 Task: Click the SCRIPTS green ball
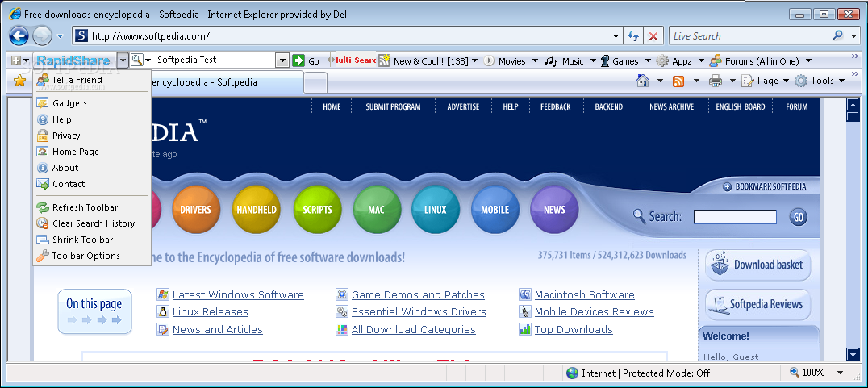coord(317,210)
